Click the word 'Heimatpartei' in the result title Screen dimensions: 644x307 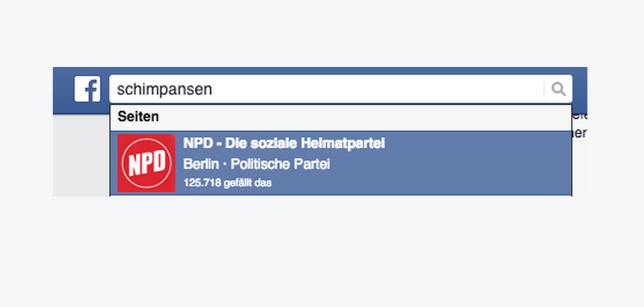pos(351,144)
